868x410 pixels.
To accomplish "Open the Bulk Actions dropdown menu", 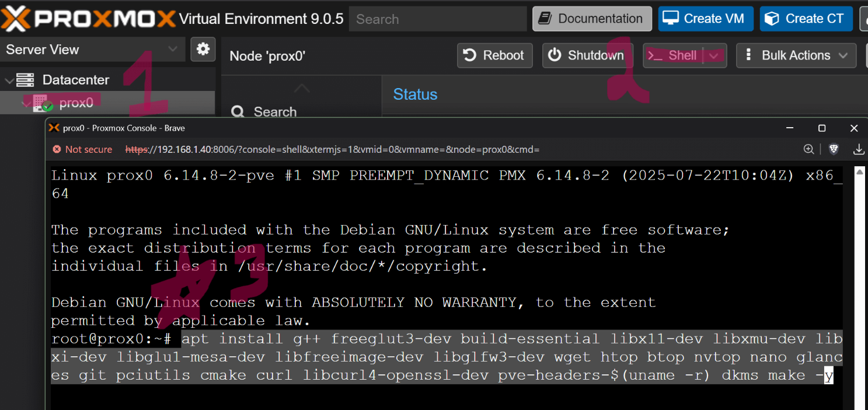I will (796, 55).
